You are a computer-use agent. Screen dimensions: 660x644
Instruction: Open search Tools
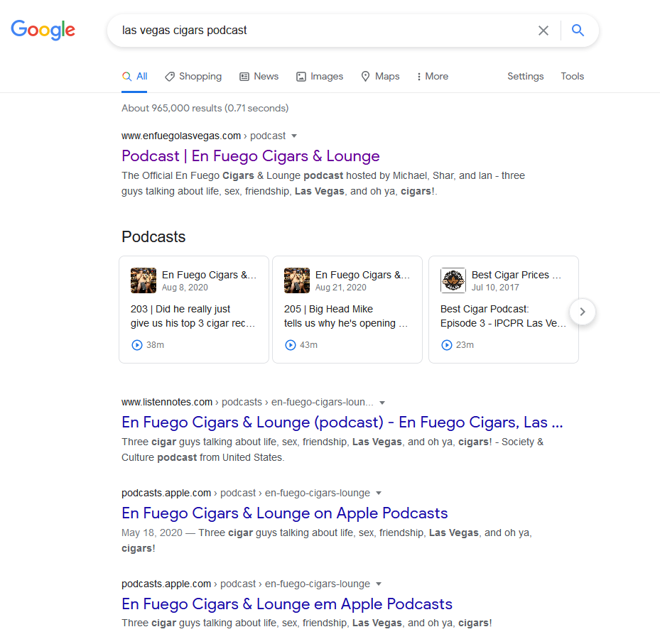[572, 76]
